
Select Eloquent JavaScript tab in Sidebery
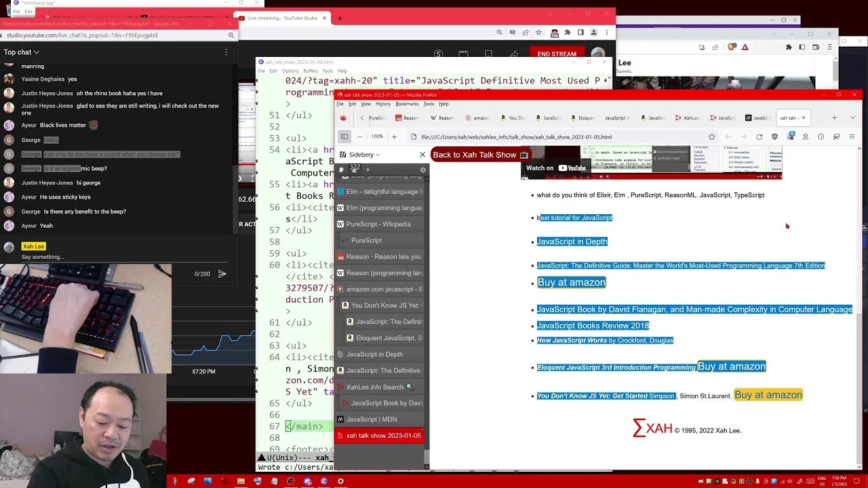[x=383, y=338]
